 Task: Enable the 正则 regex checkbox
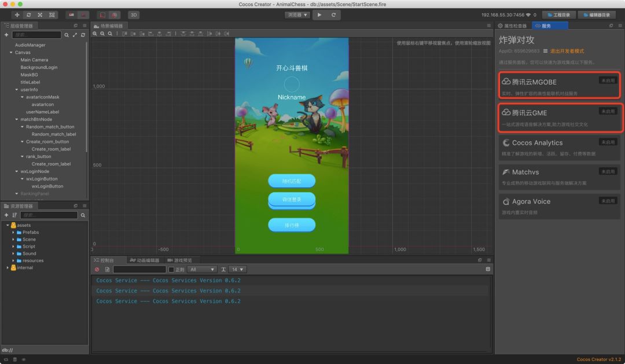(x=171, y=270)
